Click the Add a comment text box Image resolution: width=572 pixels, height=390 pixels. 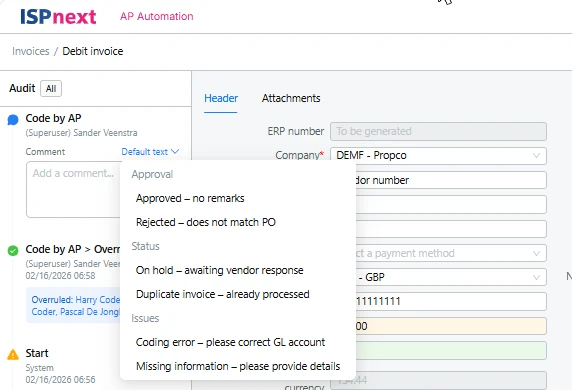point(73,190)
